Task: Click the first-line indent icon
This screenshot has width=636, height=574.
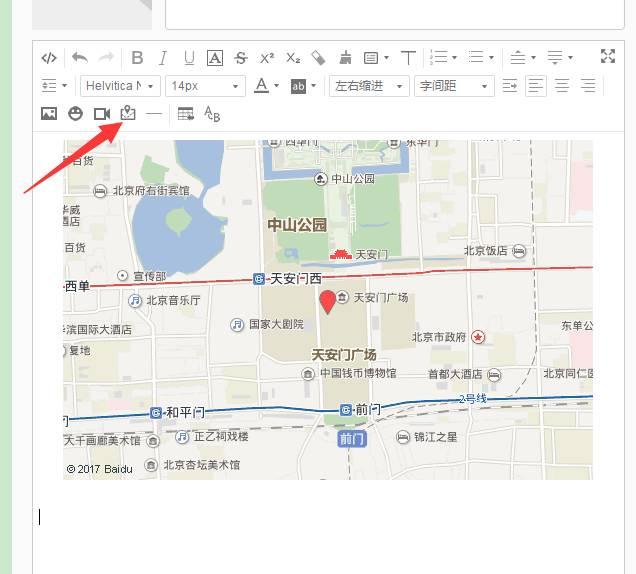Action: pos(510,86)
